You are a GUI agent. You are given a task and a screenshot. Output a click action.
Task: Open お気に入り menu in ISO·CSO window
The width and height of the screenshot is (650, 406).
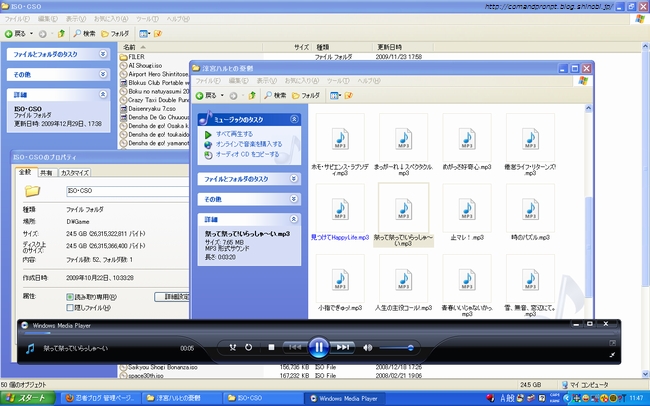(111, 19)
